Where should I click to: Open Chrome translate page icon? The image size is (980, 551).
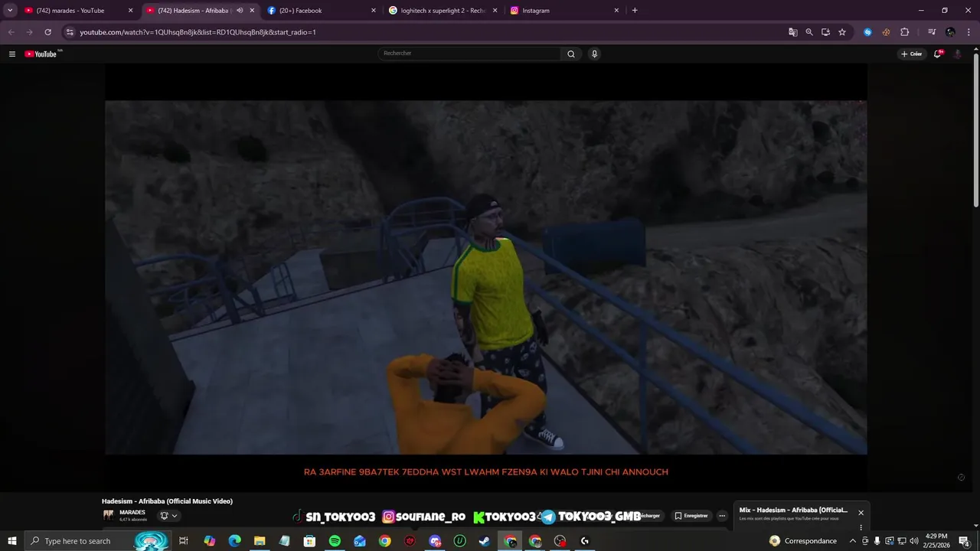pyautogui.click(x=793, y=32)
